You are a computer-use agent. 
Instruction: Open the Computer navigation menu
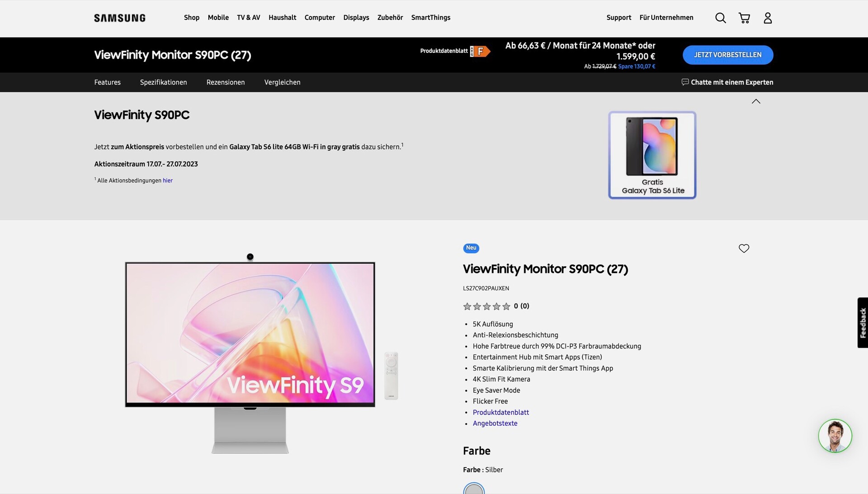point(320,18)
